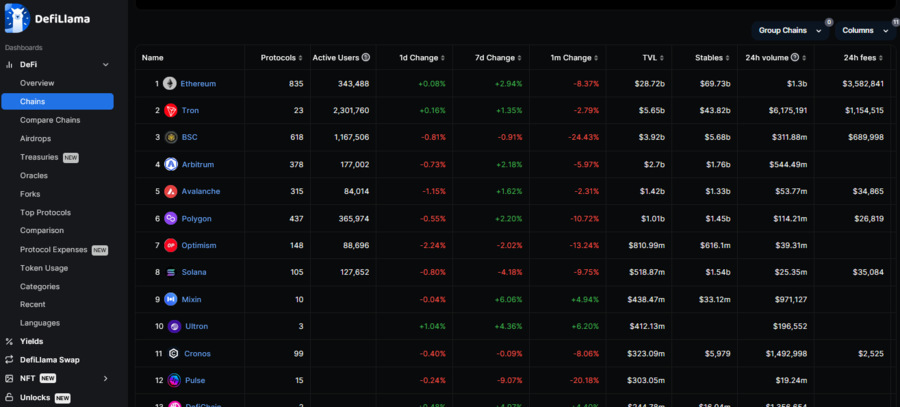Click the Name column header

point(153,58)
